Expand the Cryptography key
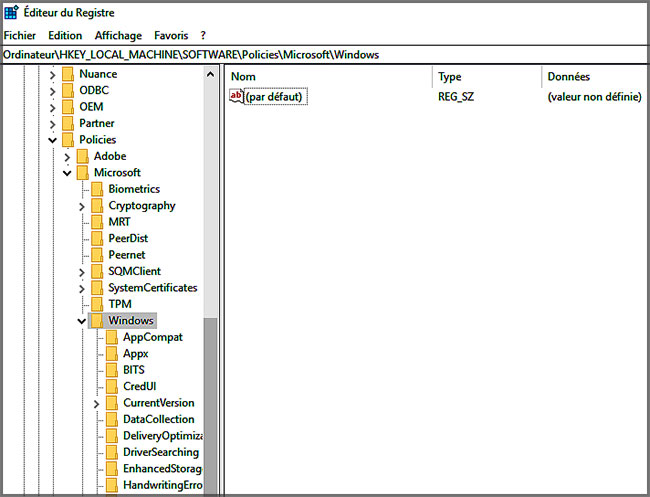Image resolution: width=650 pixels, height=497 pixels. (82, 206)
